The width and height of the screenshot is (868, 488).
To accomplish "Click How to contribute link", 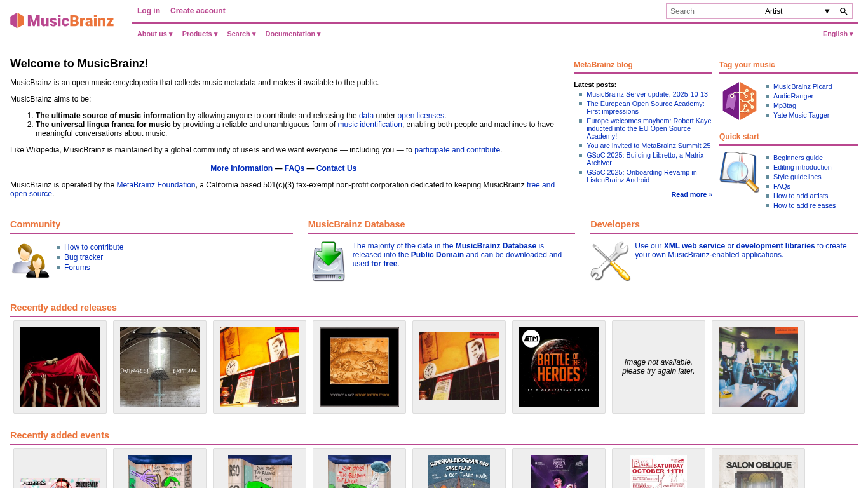I will pyautogui.click(x=94, y=247).
